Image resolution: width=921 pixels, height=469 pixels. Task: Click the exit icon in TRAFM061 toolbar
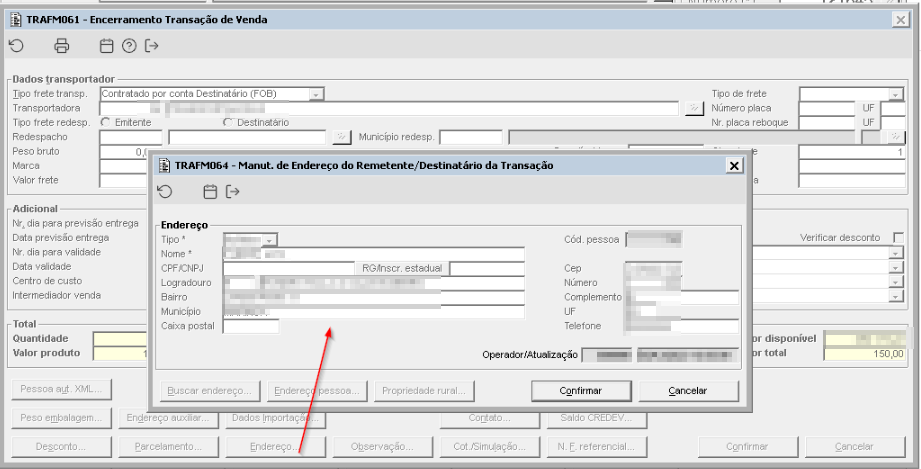click(x=152, y=45)
